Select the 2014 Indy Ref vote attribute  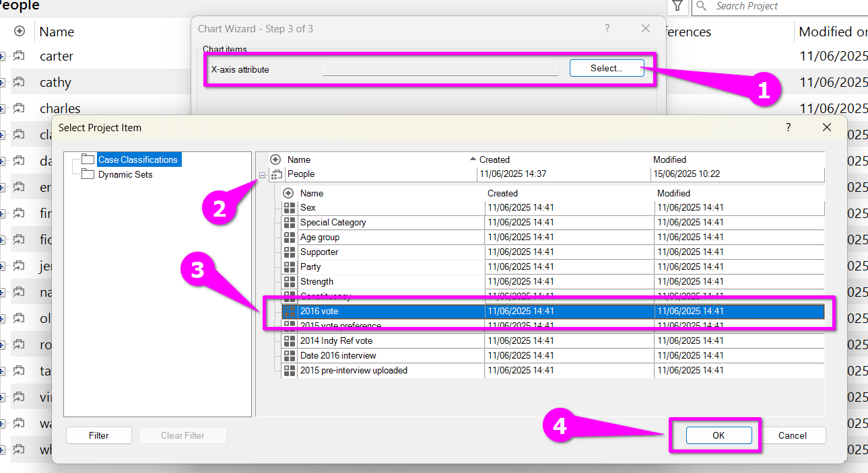click(336, 341)
